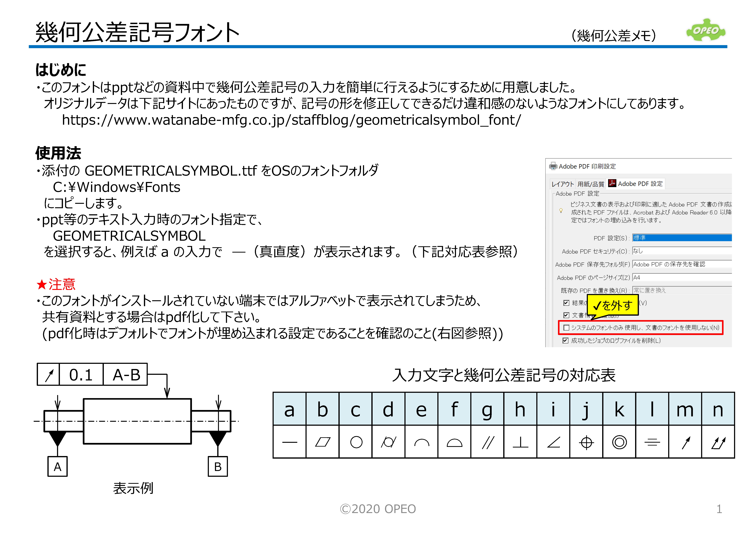Click the symmetry three-line symbol under l
The image size is (756, 533).
[652, 442]
